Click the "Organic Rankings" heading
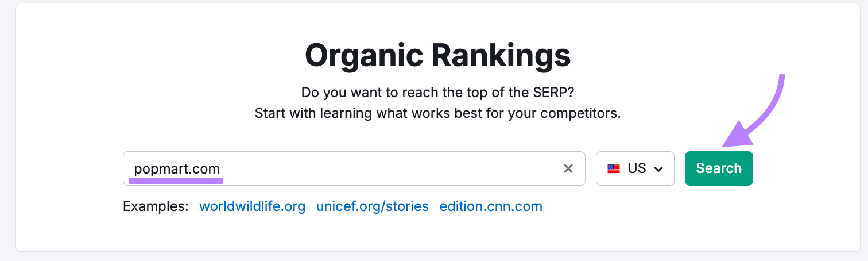Screen dimensions: 868x261 [437, 55]
